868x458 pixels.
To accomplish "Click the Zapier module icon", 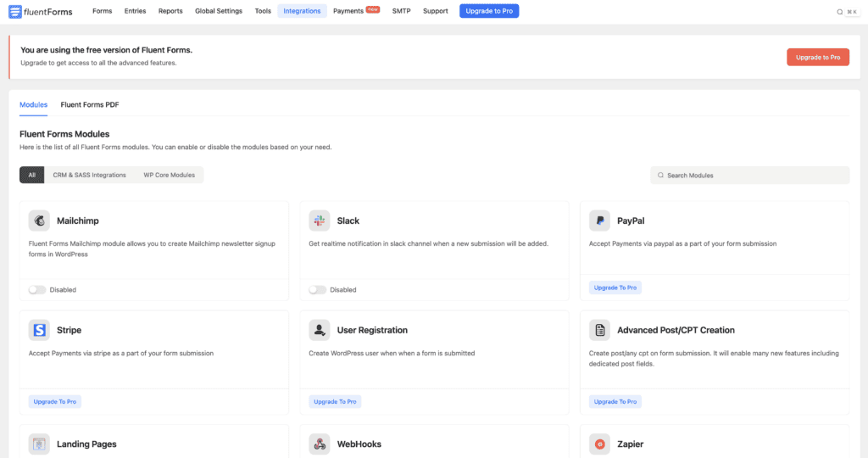I will tap(599, 444).
